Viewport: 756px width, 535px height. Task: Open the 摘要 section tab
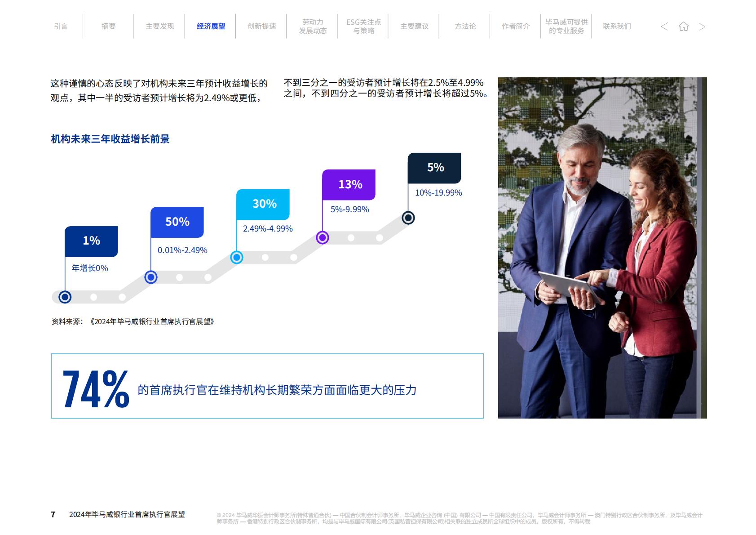pyautogui.click(x=108, y=26)
